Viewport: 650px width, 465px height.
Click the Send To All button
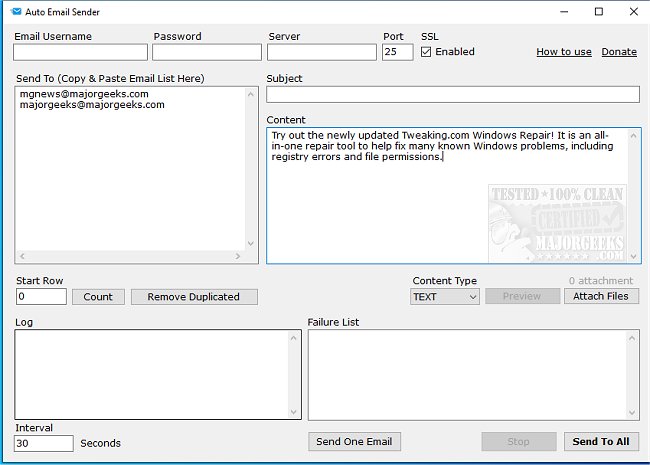pyautogui.click(x=601, y=442)
